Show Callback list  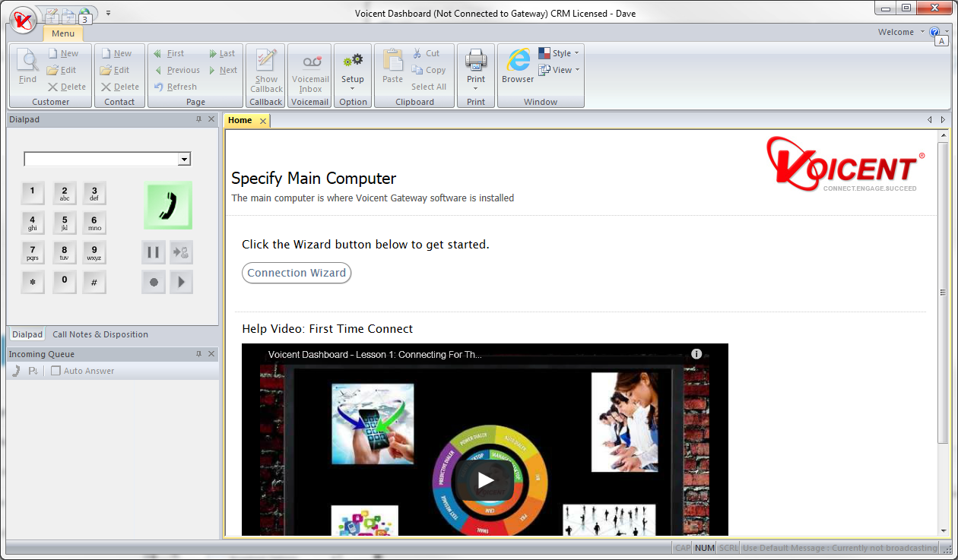point(266,70)
